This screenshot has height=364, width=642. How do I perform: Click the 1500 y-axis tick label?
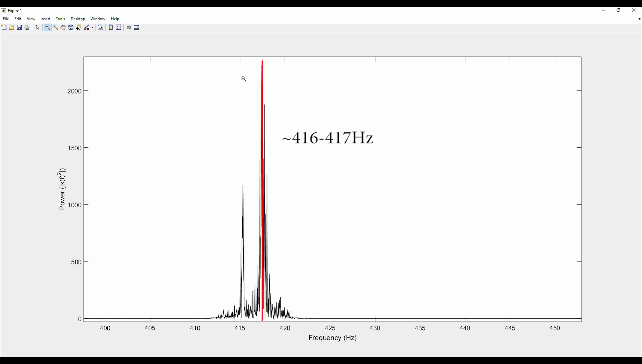point(74,148)
